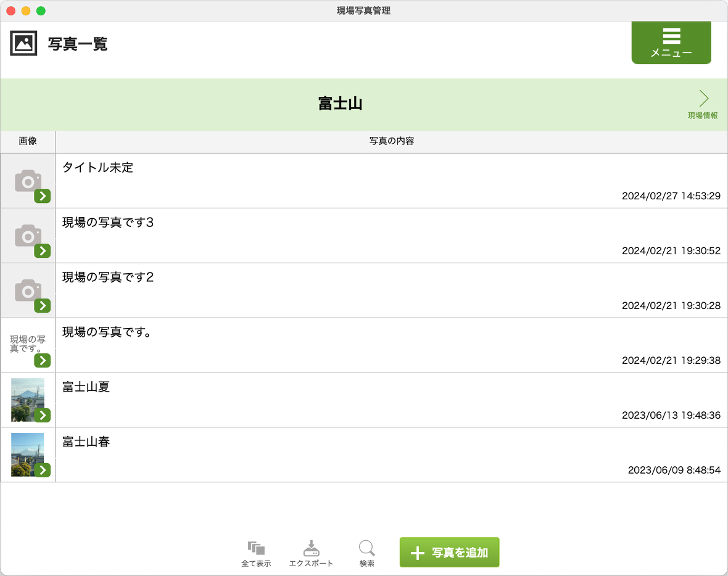Open green arrow for タイトル未定 row

pos(43,196)
